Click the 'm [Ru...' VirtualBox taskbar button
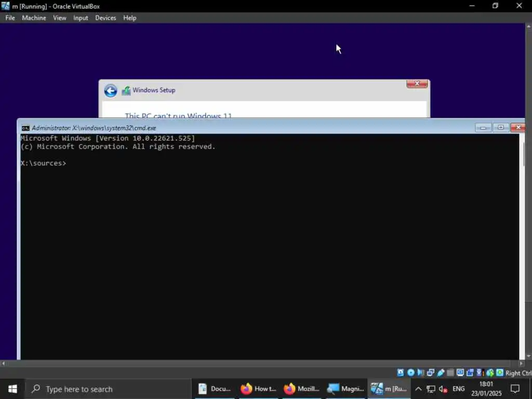 (389, 389)
